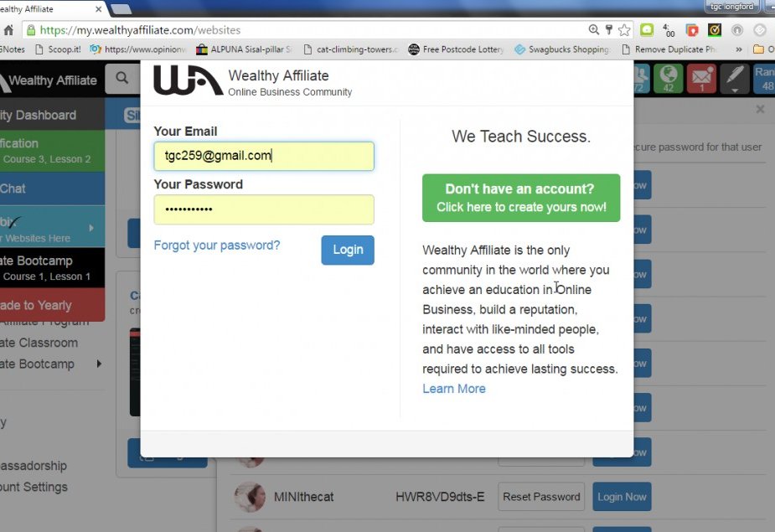This screenshot has height=532, width=775.
Task: Click the pencil write icon in header
Action: (x=735, y=79)
